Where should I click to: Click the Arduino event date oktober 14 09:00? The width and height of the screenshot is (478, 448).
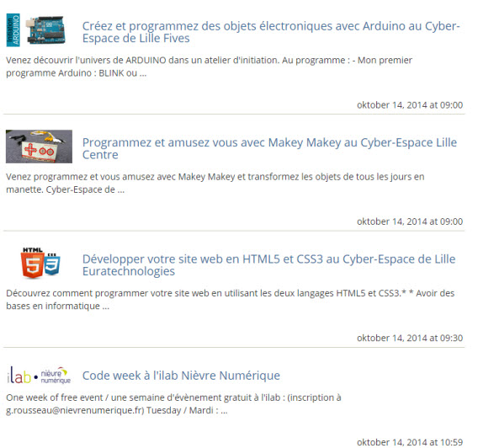410,105
